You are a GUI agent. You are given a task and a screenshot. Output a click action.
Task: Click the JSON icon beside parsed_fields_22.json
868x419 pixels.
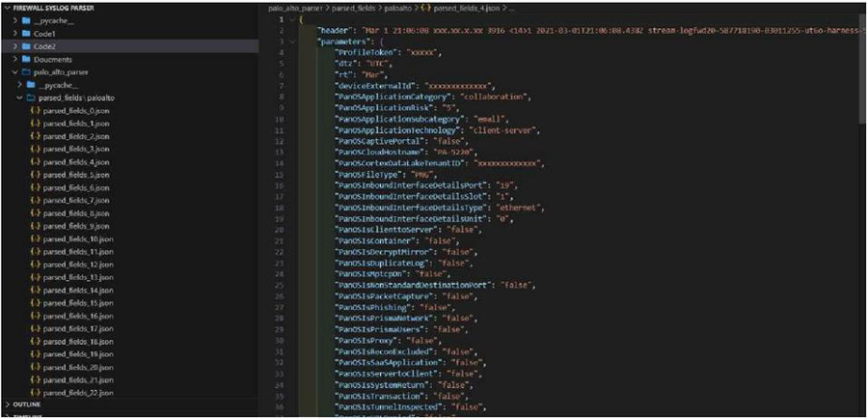point(35,393)
